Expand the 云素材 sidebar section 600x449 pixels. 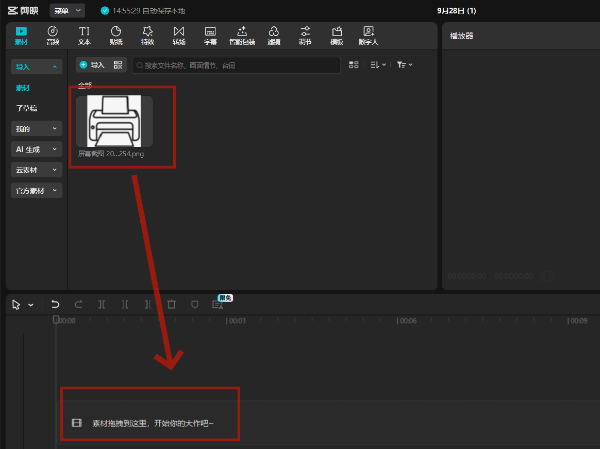point(36,170)
